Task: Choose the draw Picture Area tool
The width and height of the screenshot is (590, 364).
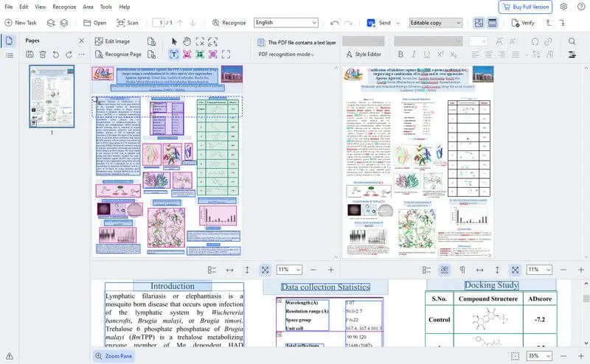Action: click(187, 55)
